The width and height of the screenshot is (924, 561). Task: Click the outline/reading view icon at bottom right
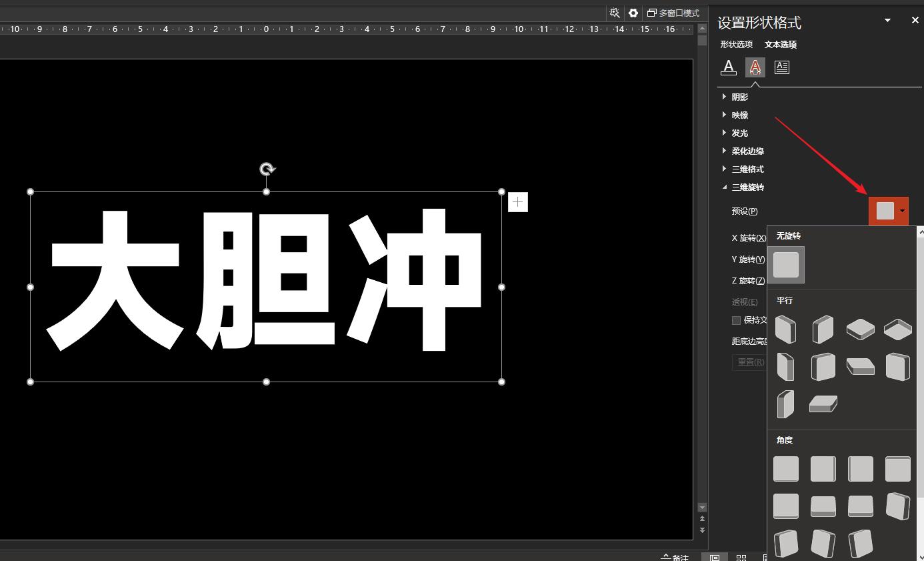[x=765, y=558]
